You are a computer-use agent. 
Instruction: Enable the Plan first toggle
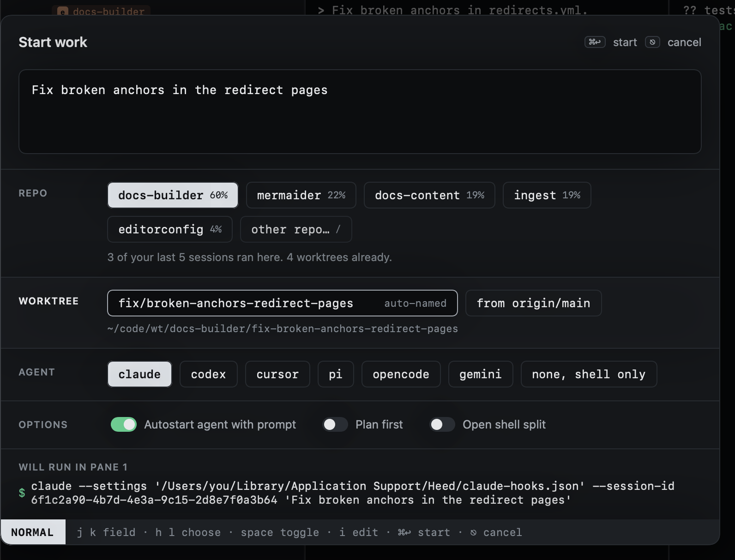click(335, 424)
